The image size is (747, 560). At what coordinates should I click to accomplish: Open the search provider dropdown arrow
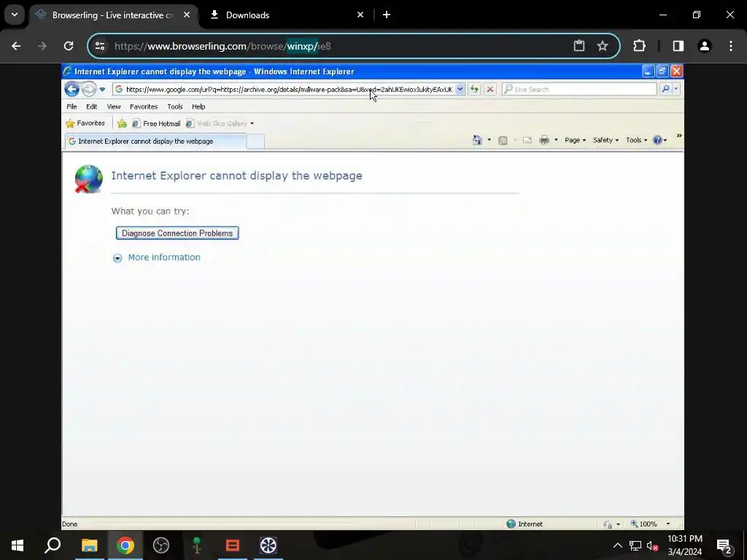[x=676, y=89]
